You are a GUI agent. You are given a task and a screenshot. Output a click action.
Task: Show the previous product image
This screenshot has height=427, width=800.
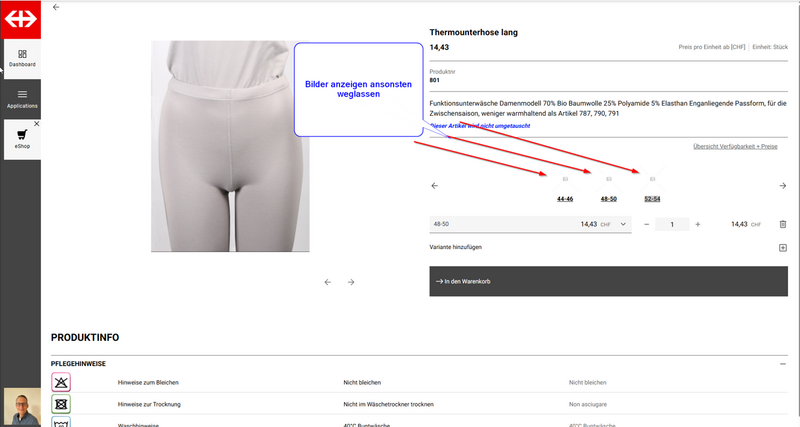[x=327, y=282]
